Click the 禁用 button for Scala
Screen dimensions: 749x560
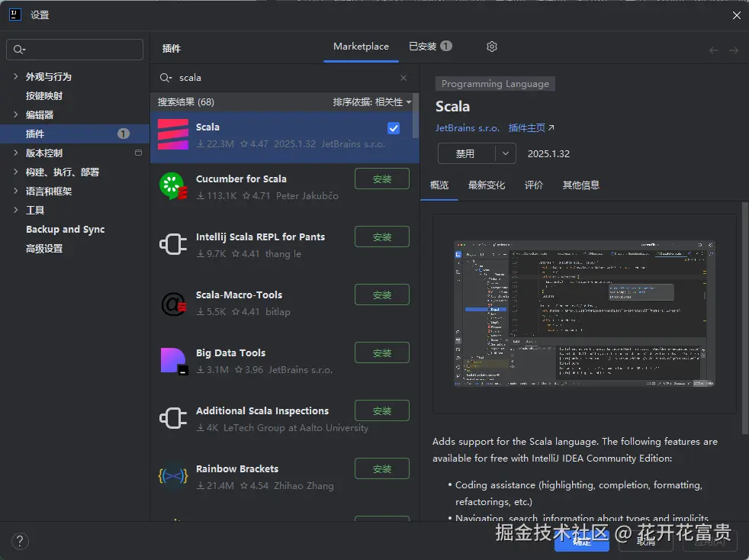tap(466, 153)
